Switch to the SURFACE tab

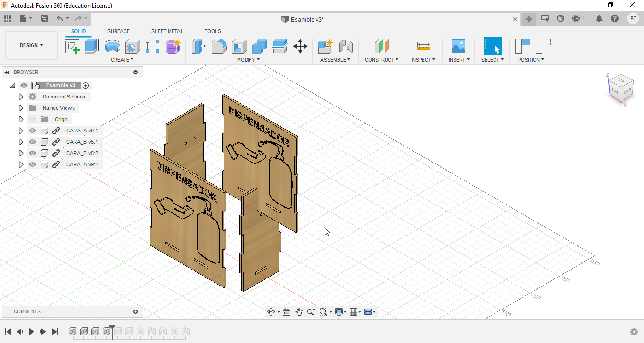click(118, 31)
